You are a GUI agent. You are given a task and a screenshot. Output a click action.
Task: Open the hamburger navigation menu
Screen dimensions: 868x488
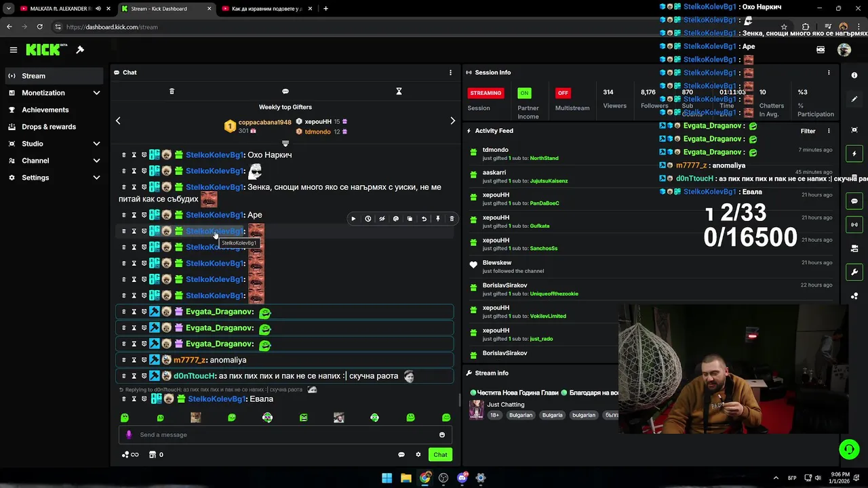pyautogui.click(x=13, y=49)
